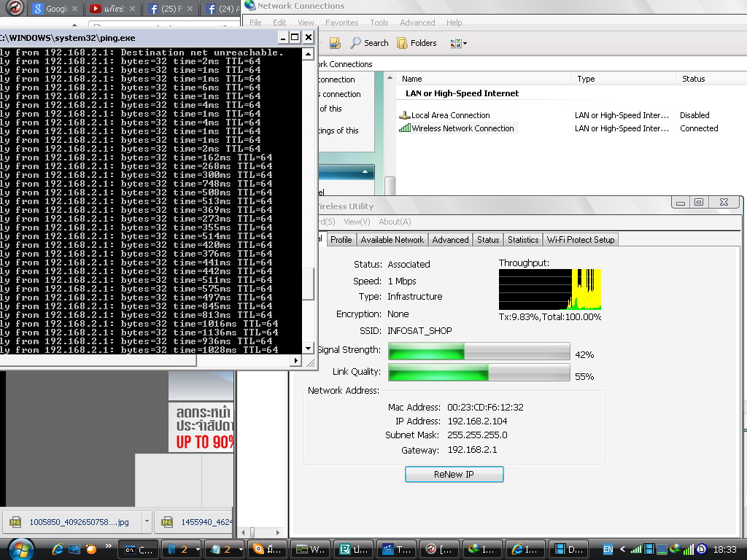Switch to the Available Network tab
The image size is (747, 560).
tap(392, 239)
